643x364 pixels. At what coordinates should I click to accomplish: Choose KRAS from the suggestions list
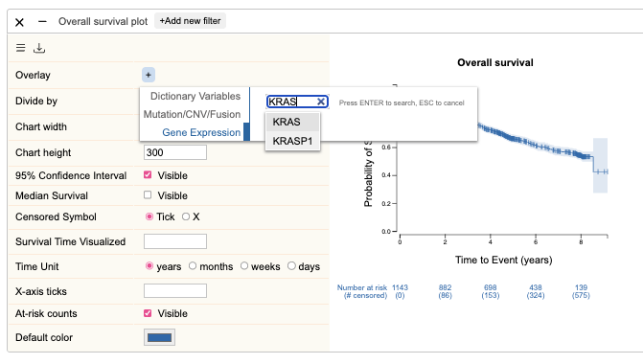tap(292, 122)
